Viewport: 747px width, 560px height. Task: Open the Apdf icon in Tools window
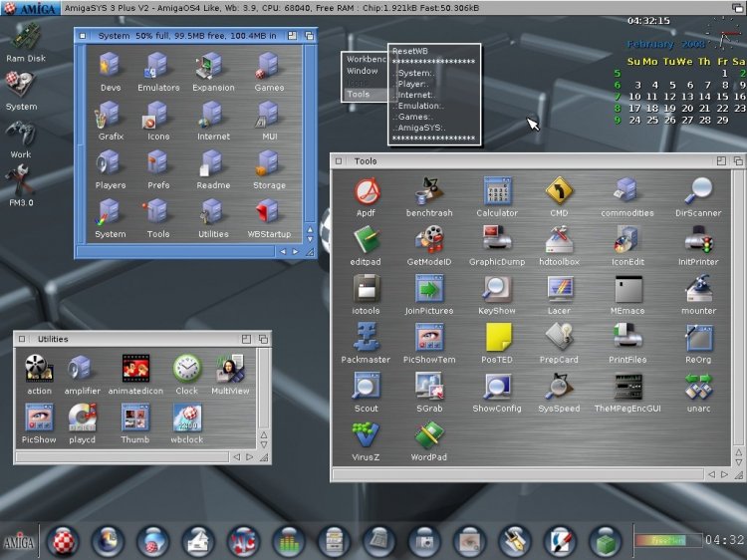tap(366, 191)
